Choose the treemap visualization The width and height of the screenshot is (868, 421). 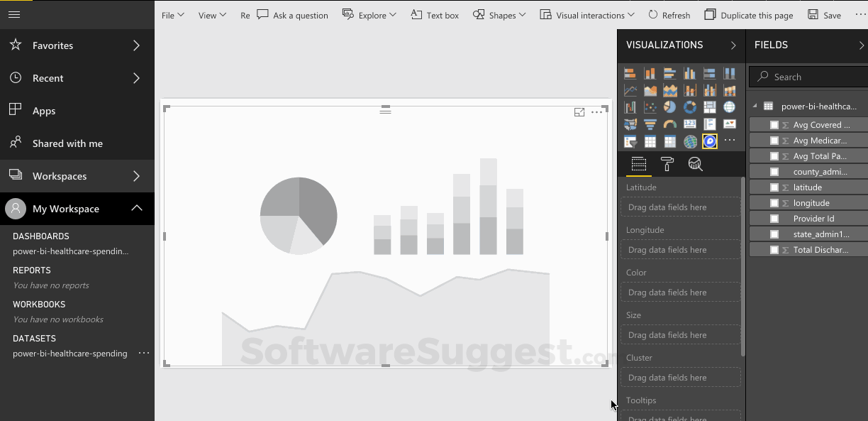point(709,107)
